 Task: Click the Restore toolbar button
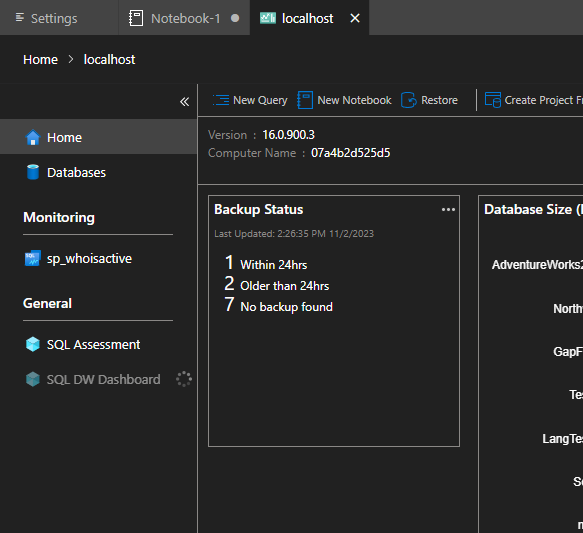(x=429, y=100)
